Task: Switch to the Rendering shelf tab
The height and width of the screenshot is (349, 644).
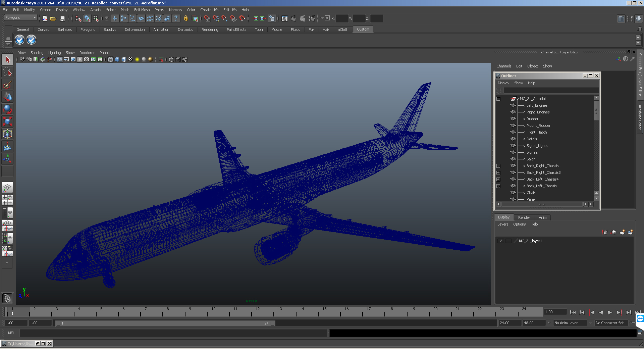Action: 210,30
